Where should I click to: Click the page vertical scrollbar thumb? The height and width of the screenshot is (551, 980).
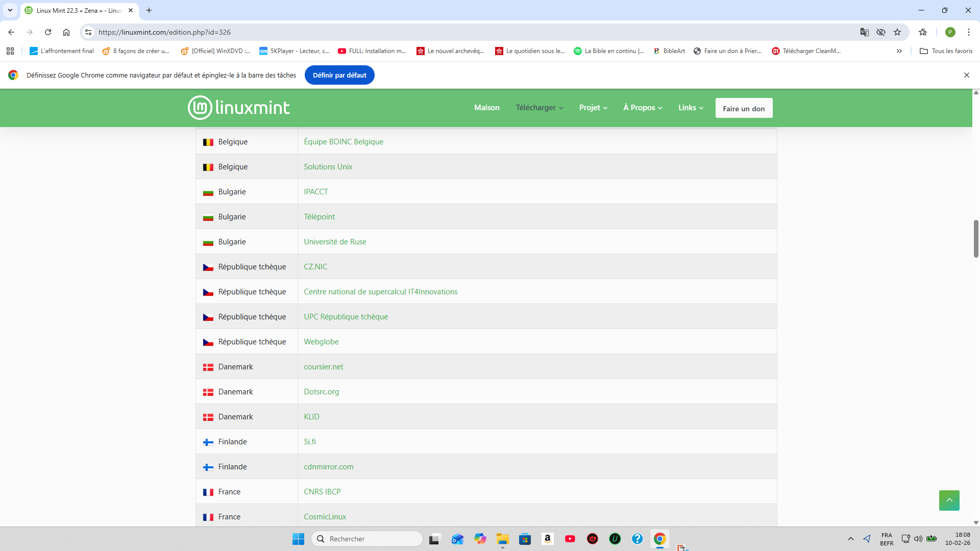(x=976, y=238)
